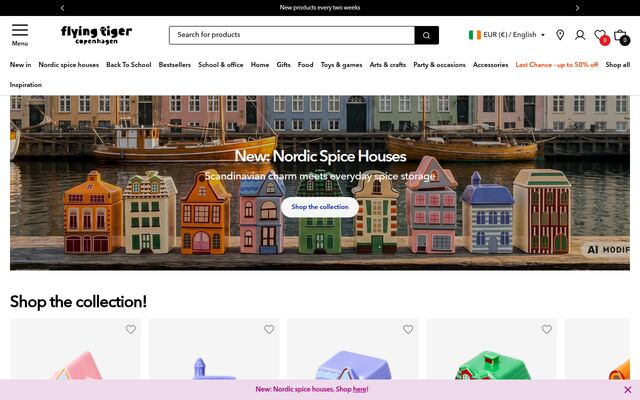Image resolution: width=640 pixels, height=400 pixels.
Task: Open Back To School category
Action: (129, 64)
